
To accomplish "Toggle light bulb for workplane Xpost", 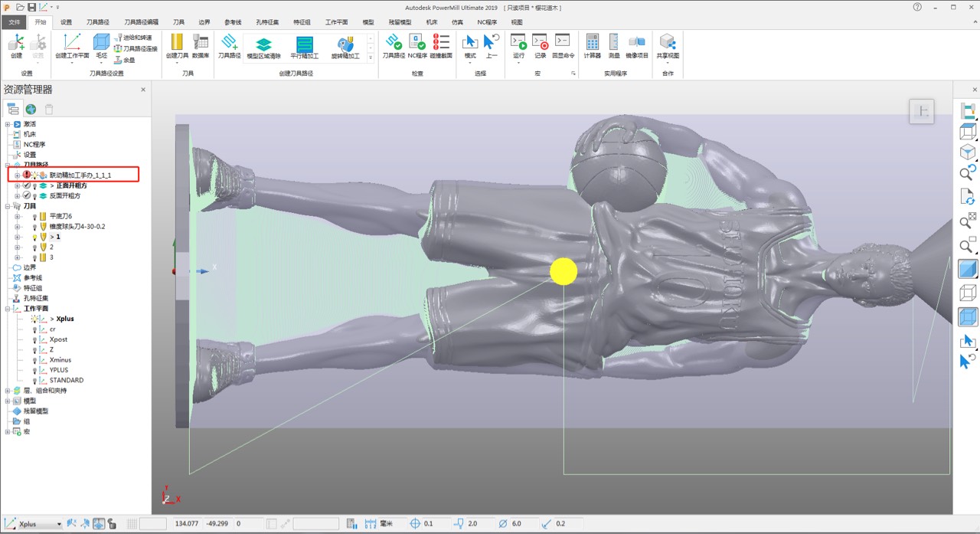I will tap(34, 339).
